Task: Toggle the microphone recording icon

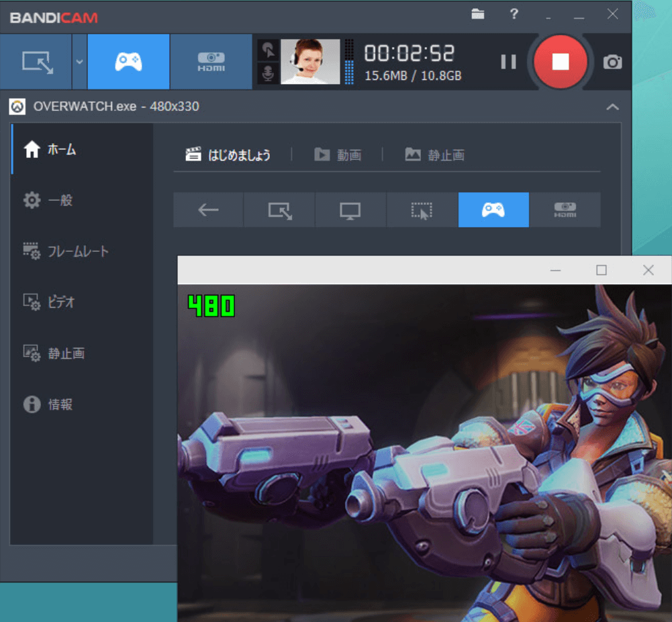Action: coord(268,74)
